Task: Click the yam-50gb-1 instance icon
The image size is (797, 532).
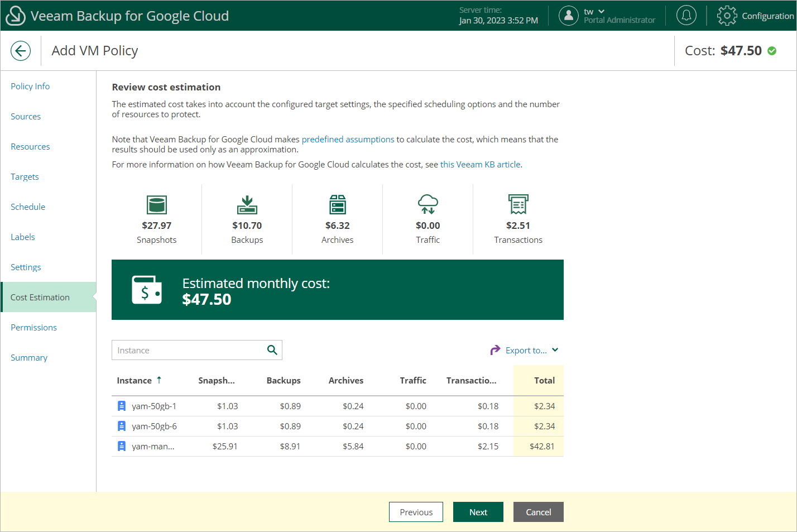Action: [122, 406]
